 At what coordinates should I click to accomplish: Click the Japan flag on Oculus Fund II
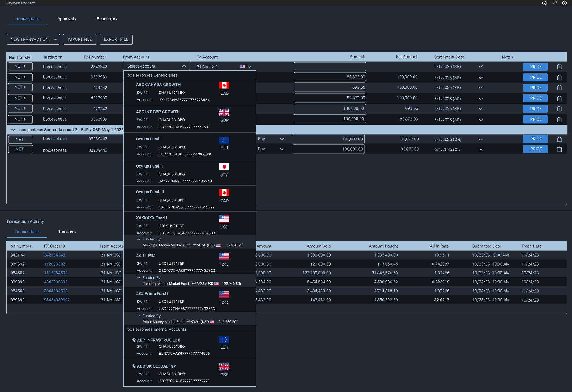(224, 167)
